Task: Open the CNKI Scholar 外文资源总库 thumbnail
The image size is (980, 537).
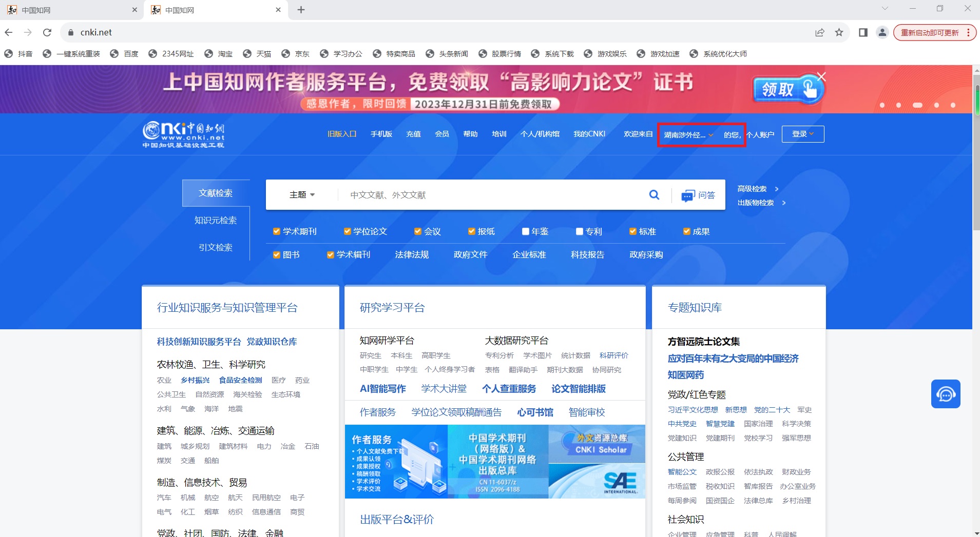Action: pos(597,444)
